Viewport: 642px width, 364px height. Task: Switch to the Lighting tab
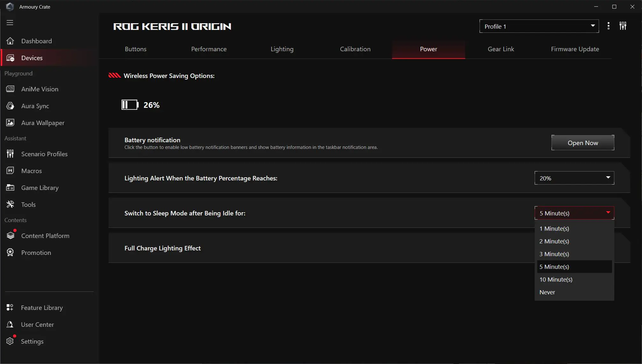tap(282, 49)
